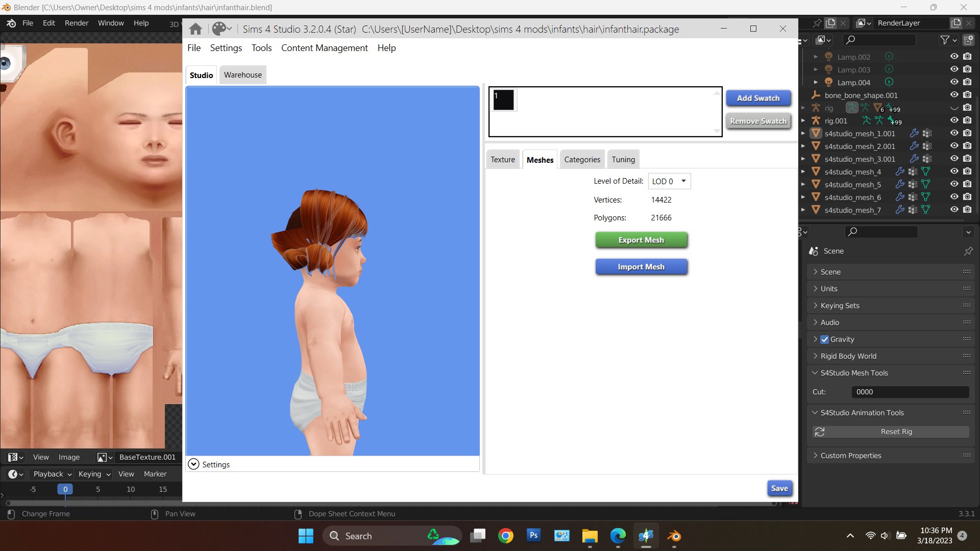Switch to the Texture tab
The height and width of the screenshot is (551, 980).
[503, 160]
